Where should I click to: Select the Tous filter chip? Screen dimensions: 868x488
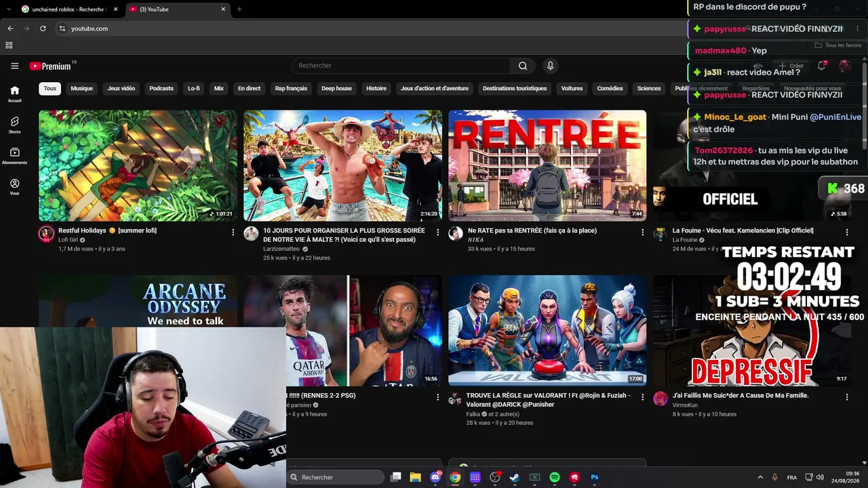[x=50, y=88]
